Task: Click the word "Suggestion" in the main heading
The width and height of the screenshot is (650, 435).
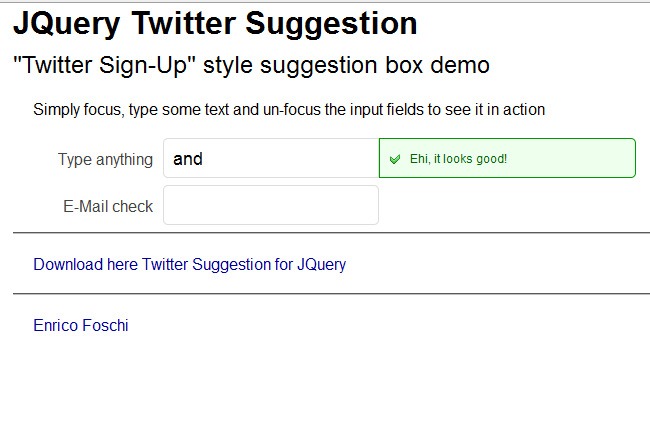Action: click(x=322, y=22)
